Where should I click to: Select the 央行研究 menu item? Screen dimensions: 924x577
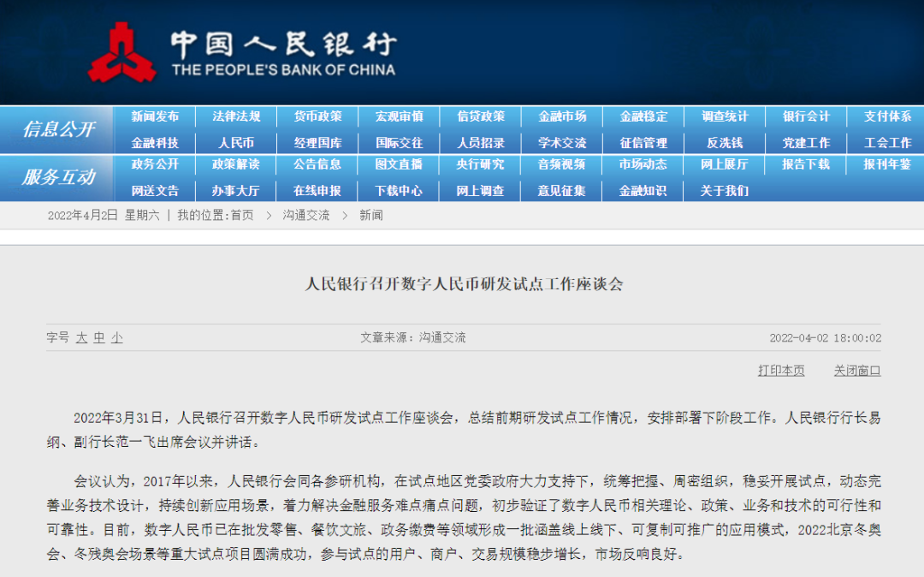click(x=480, y=164)
